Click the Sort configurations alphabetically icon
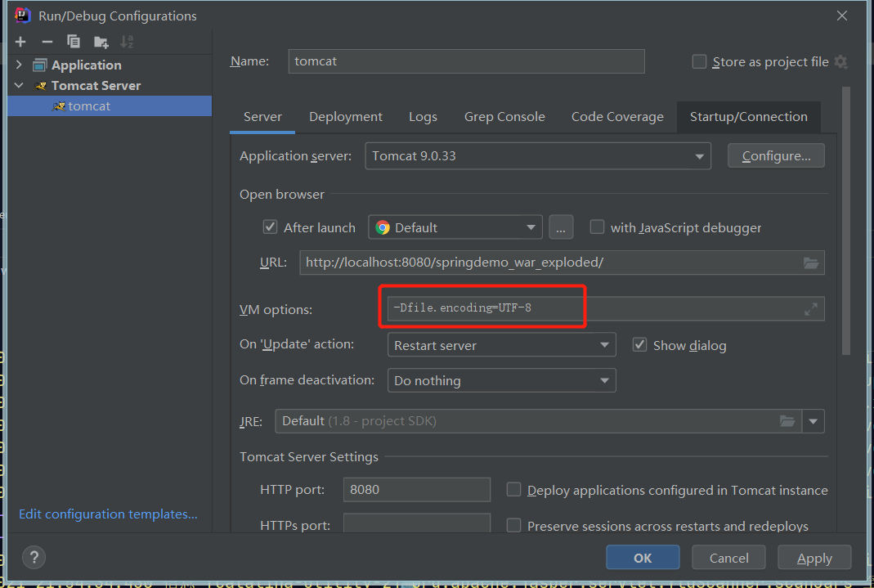Screen dimensions: 874x588 tap(127, 42)
